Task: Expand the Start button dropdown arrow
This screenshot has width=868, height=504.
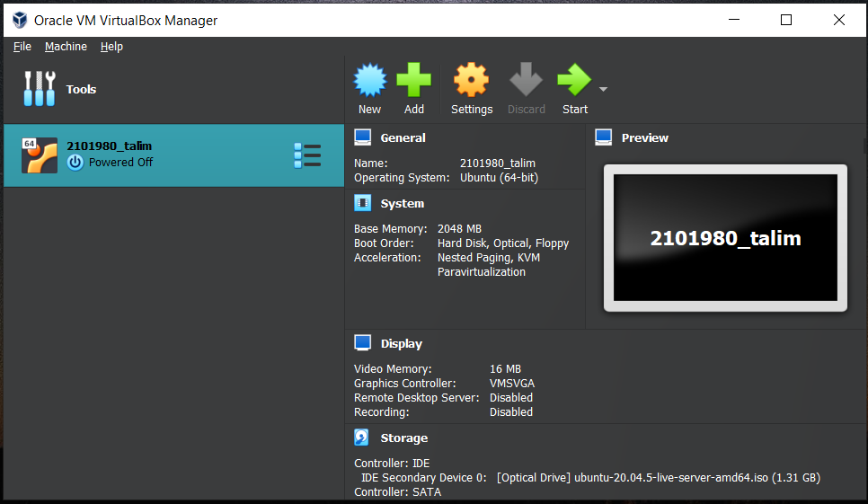Action: click(x=604, y=89)
